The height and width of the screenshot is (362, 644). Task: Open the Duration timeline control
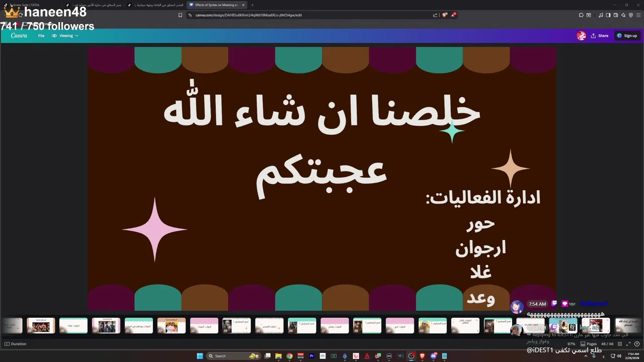[16, 344]
